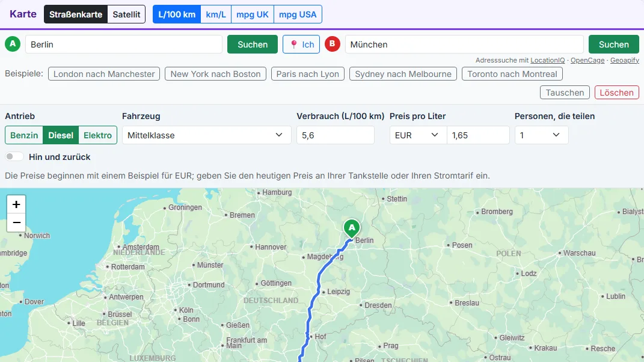Viewport: 644px width, 362px height.
Task: Select Elektro as drive type
Action: point(98,135)
